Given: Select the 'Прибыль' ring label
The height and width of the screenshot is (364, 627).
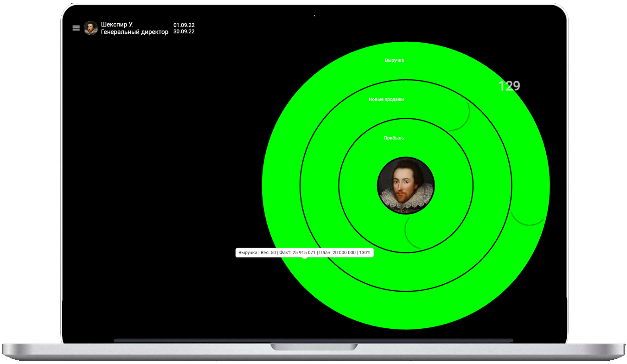Looking at the screenshot, I should tap(394, 138).
